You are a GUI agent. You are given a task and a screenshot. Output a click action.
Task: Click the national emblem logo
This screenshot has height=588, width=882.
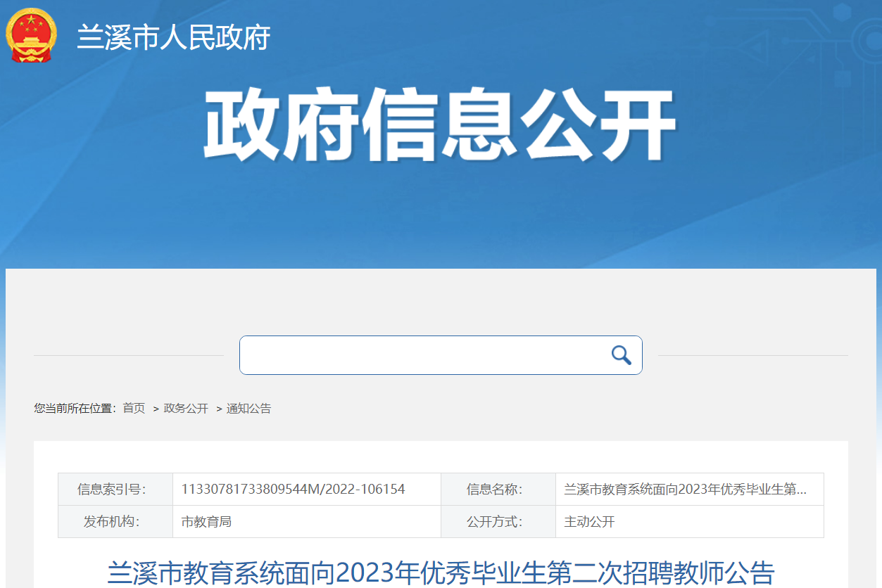(32, 34)
